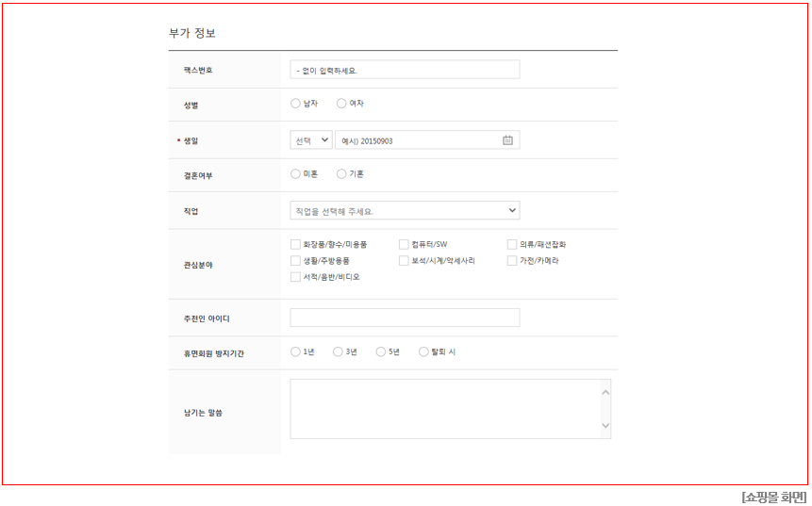Click the 성별 row label
812x506 pixels.
click(191, 105)
